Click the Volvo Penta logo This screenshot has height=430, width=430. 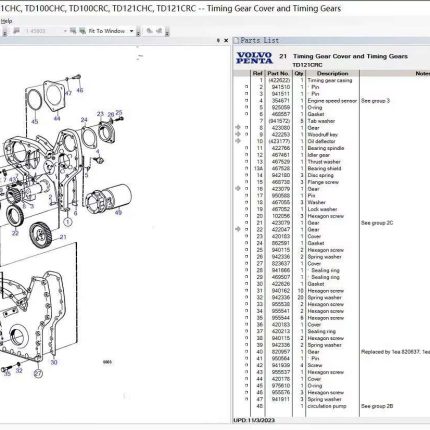pos(254,58)
